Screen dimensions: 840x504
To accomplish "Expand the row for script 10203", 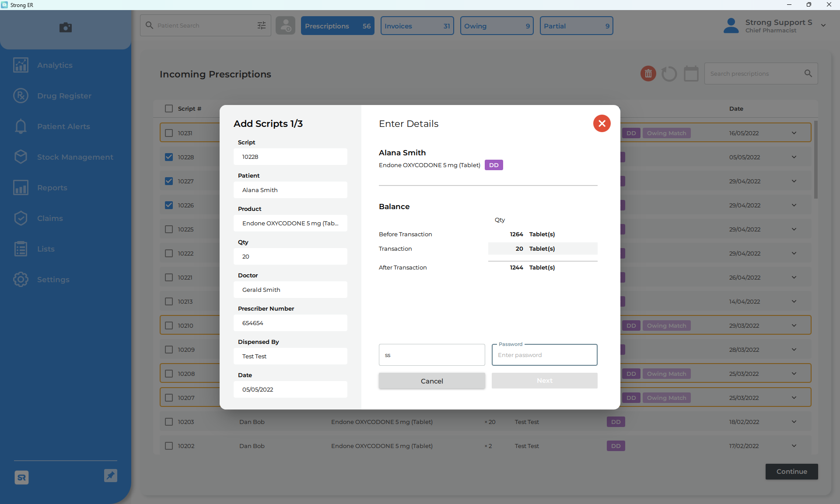I will (794, 422).
